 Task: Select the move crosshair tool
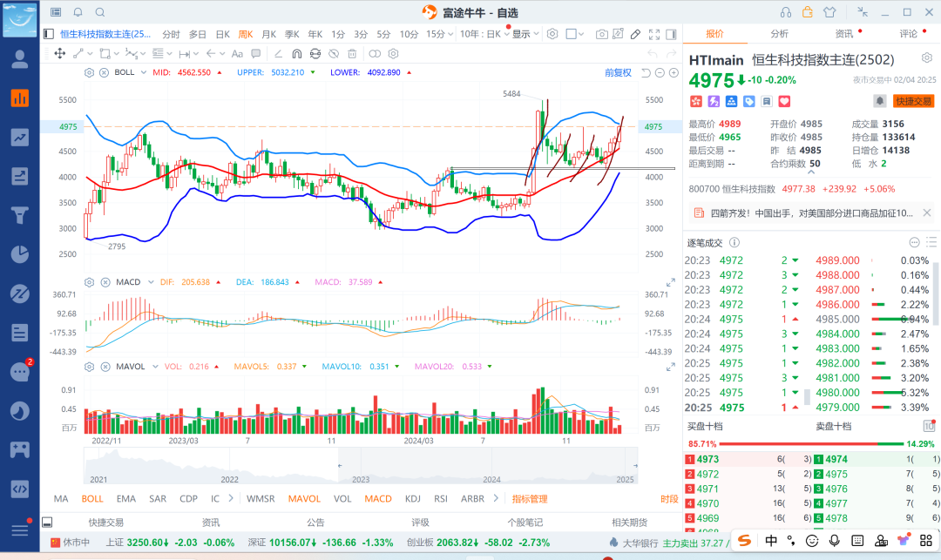(60, 53)
